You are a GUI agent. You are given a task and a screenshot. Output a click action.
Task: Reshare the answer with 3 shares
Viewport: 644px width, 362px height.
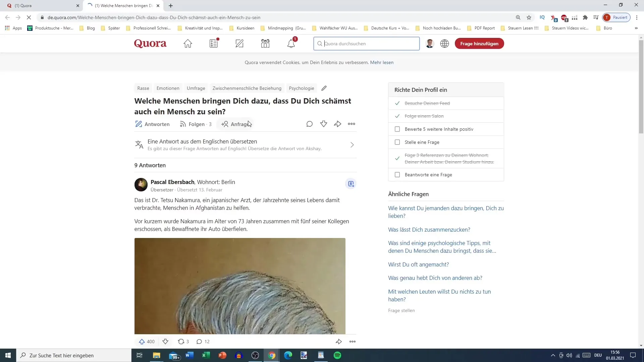click(x=183, y=342)
